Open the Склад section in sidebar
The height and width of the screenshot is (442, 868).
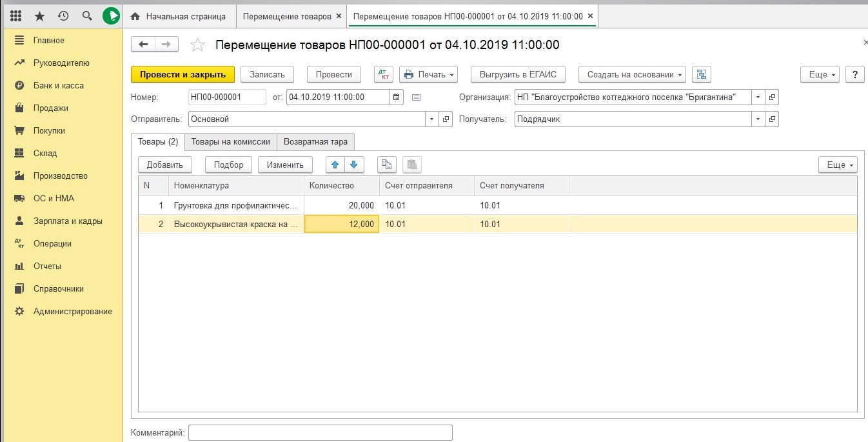point(45,154)
